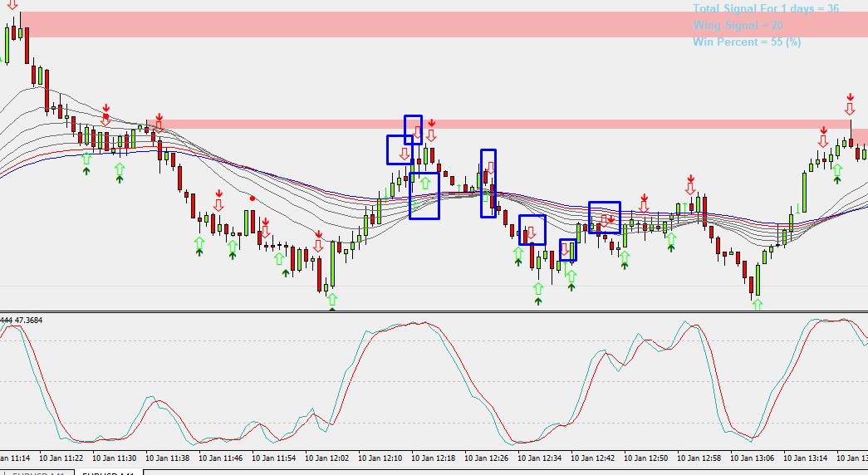Select the 'Total Signal For 1 days = 36' label
Screen dimensions: 868x475
click(766, 9)
